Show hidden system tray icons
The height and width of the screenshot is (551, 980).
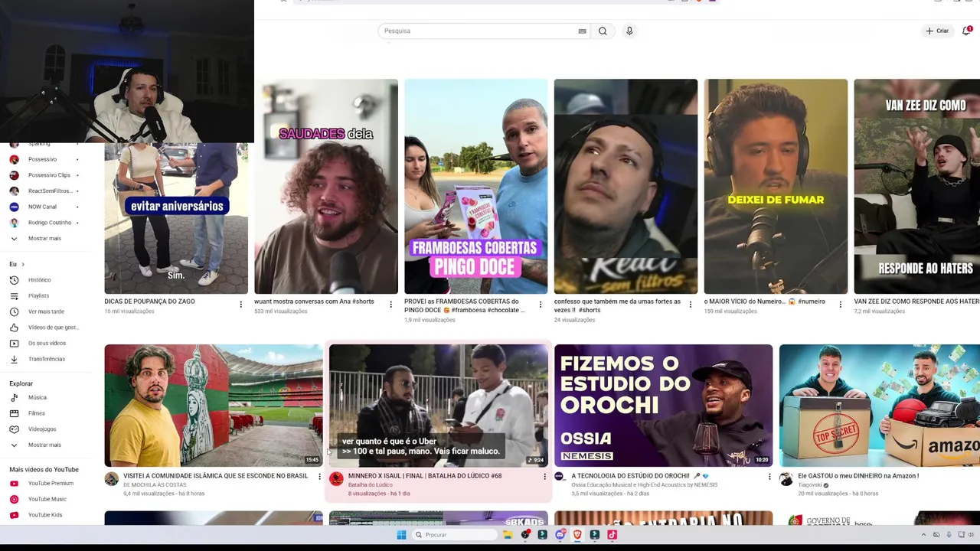(923, 535)
